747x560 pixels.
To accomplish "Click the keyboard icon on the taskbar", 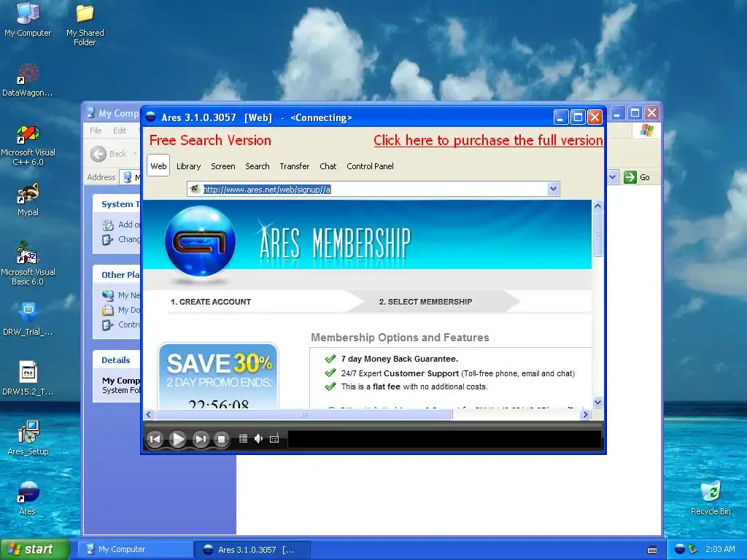I will 652,550.
